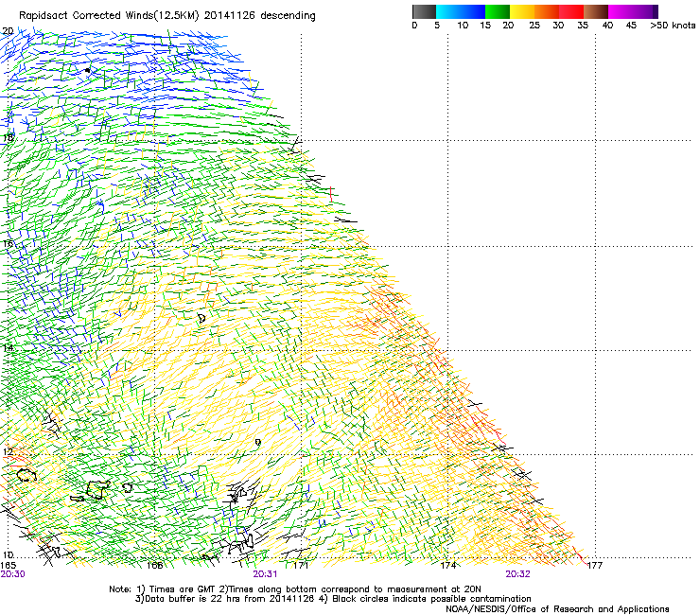Viewport: 700px width, 615px height.
Task: Click the '35' legend scale label
Action: point(583,26)
